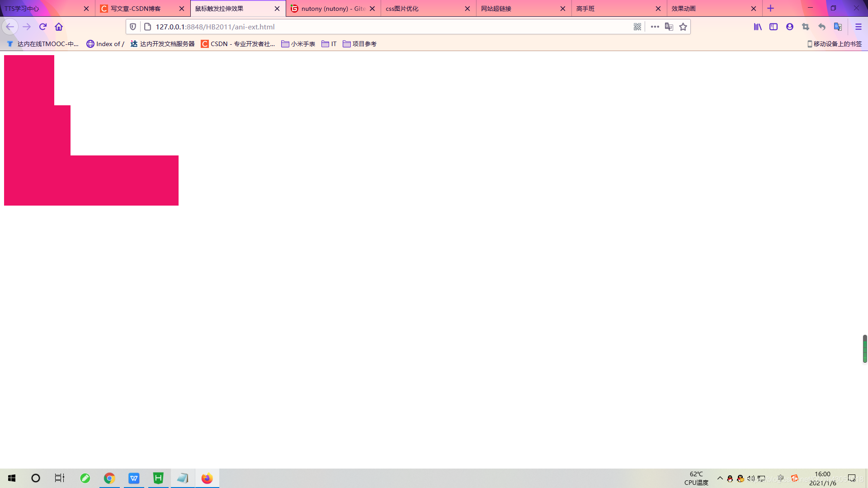Close the 鼠标触发拉伸效果 tab
This screenshot has width=868, height=488.
pyautogui.click(x=277, y=9)
